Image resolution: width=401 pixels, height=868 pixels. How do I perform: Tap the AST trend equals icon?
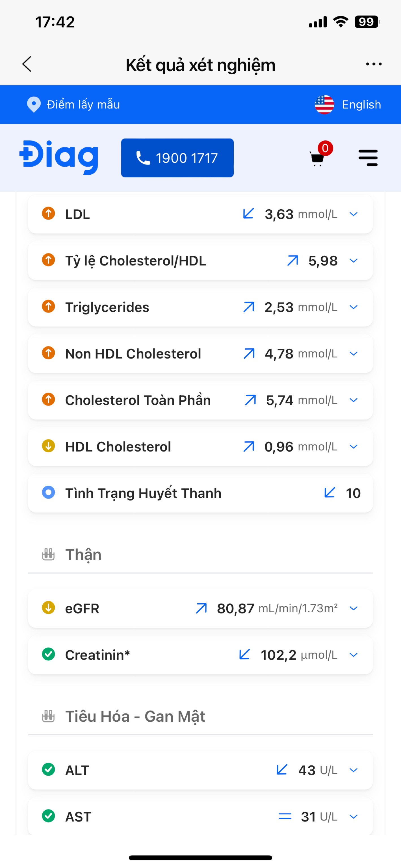pyautogui.click(x=285, y=816)
